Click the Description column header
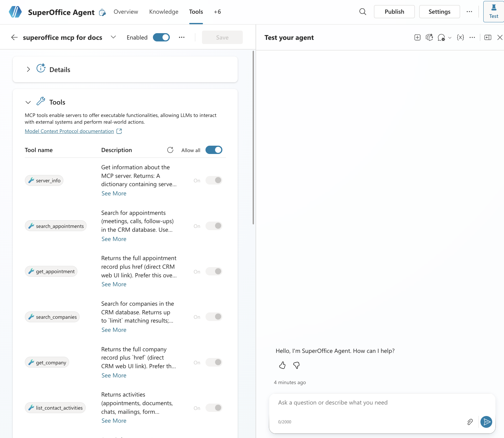The width and height of the screenshot is (504, 438). 116,150
